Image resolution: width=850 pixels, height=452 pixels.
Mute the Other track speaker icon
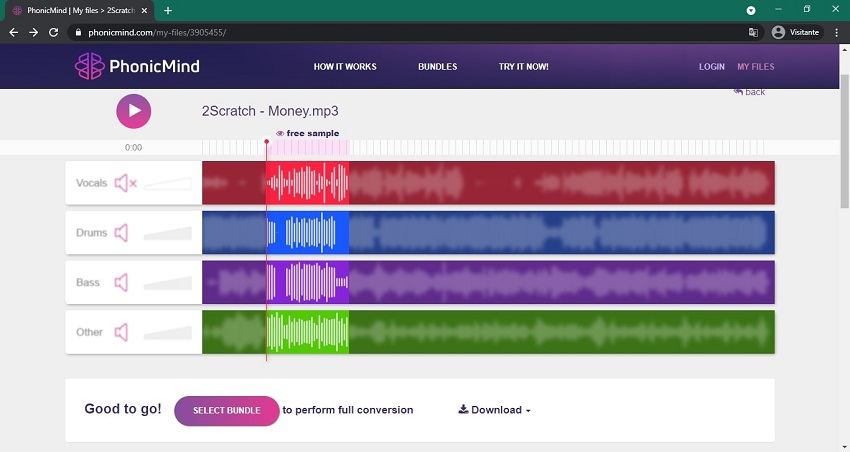click(x=121, y=332)
